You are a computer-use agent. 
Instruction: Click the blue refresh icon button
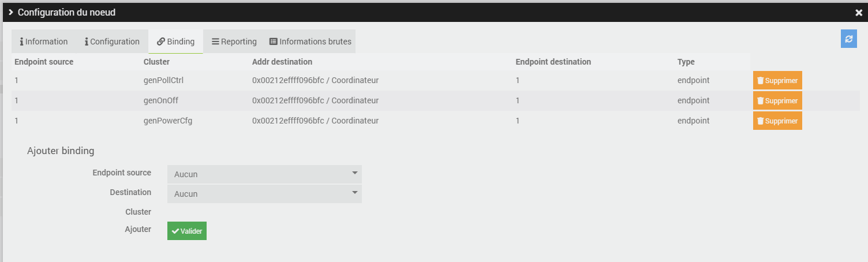[x=848, y=39]
